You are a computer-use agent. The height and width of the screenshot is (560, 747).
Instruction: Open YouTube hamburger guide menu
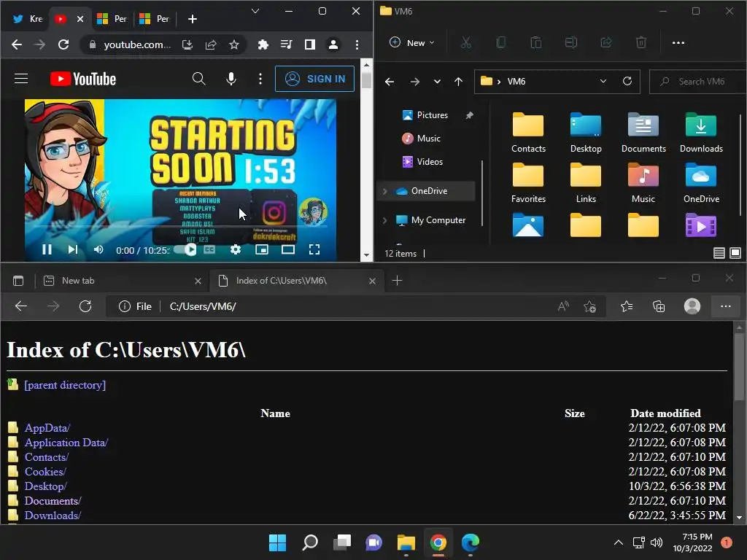(x=21, y=79)
